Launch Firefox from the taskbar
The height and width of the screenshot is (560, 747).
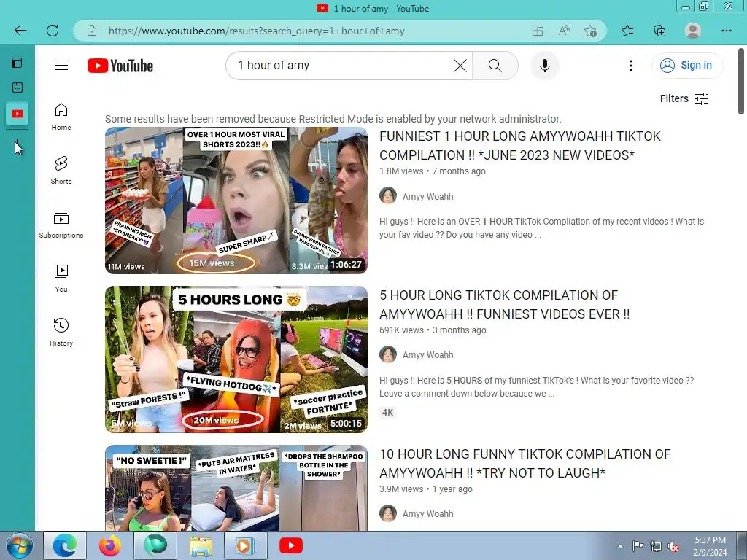coord(110,545)
